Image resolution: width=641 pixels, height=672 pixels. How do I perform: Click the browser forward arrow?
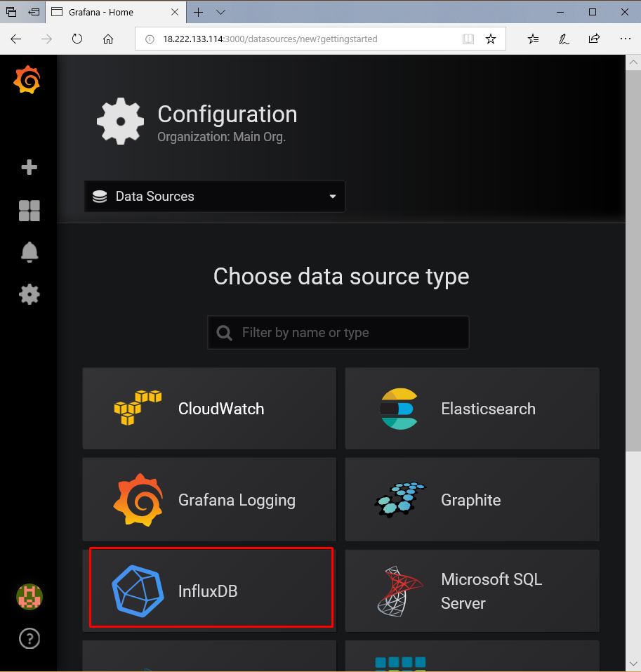pos(46,39)
